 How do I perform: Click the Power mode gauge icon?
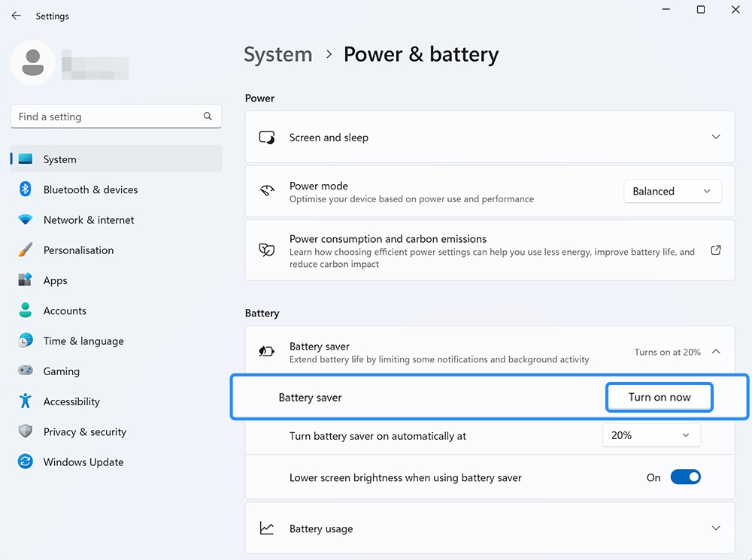[267, 191]
